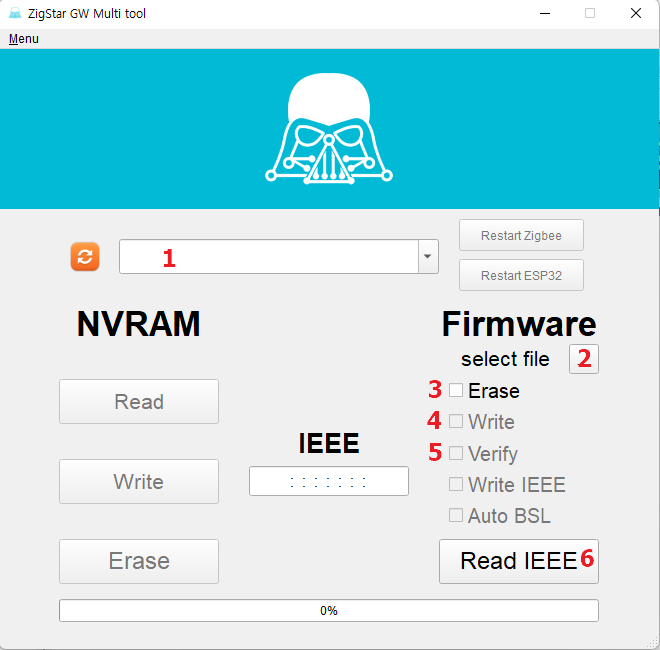Click the IEEE address input field
Image resolution: width=660 pixels, height=650 pixels.
click(x=329, y=481)
